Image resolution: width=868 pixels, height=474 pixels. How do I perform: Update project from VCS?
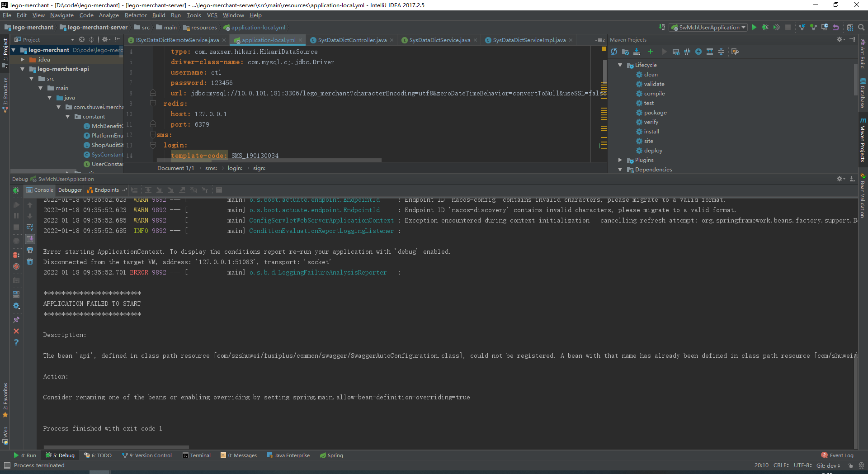click(802, 27)
